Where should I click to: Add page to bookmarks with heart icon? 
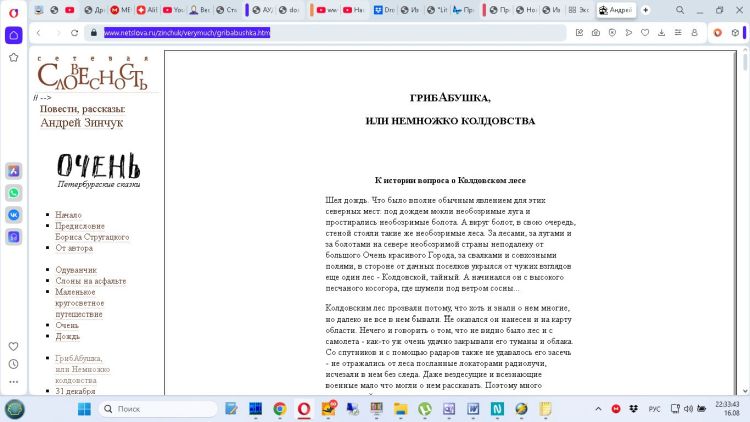(x=645, y=33)
